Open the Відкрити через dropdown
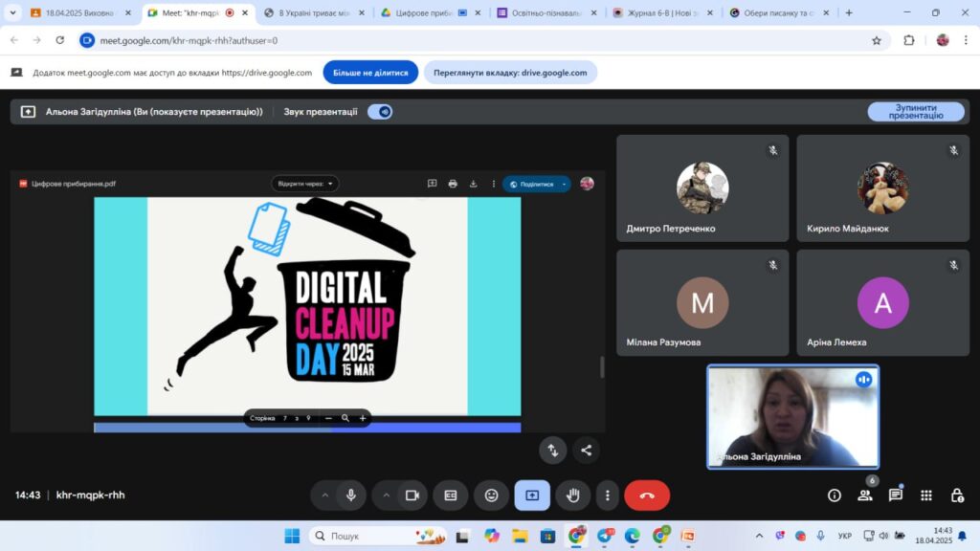The height and width of the screenshot is (551, 980). pyautogui.click(x=305, y=184)
